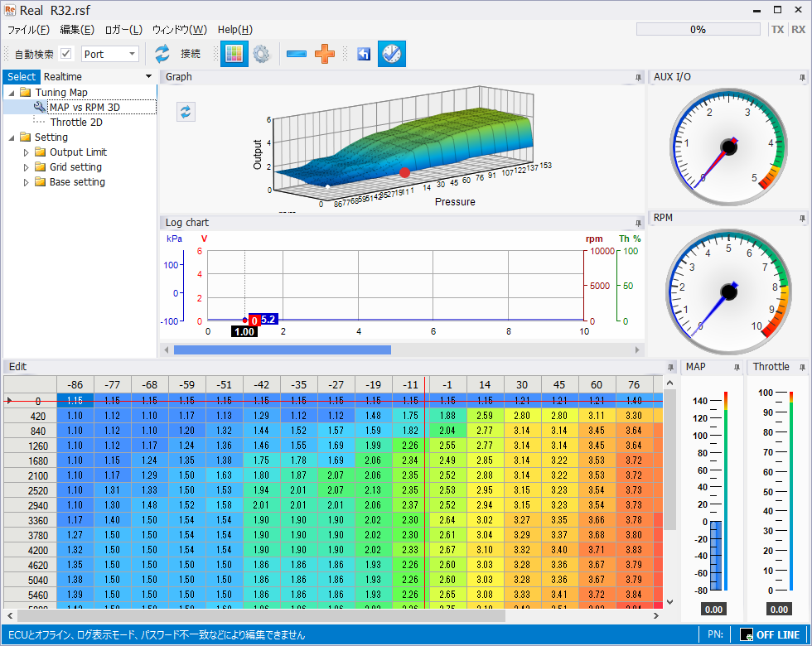Click the gear settings icon in toolbar
Screen dimensions: 812x646
pyautogui.click(x=262, y=54)
